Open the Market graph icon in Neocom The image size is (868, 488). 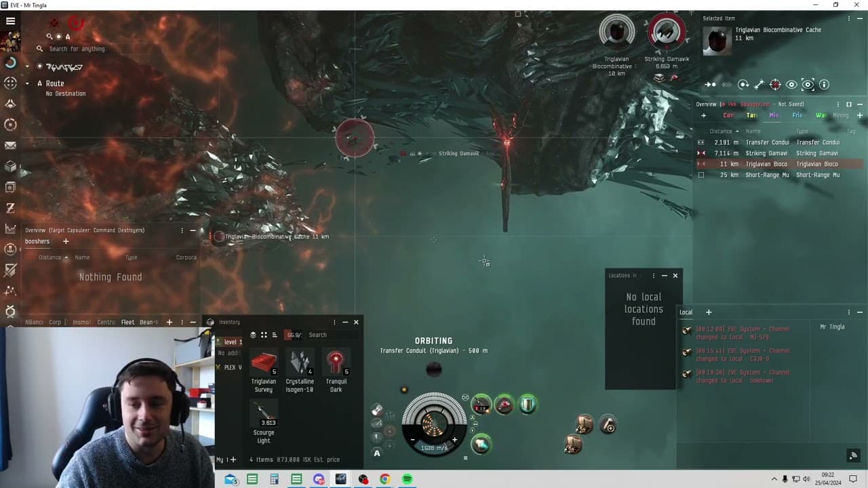pos(10,228)
